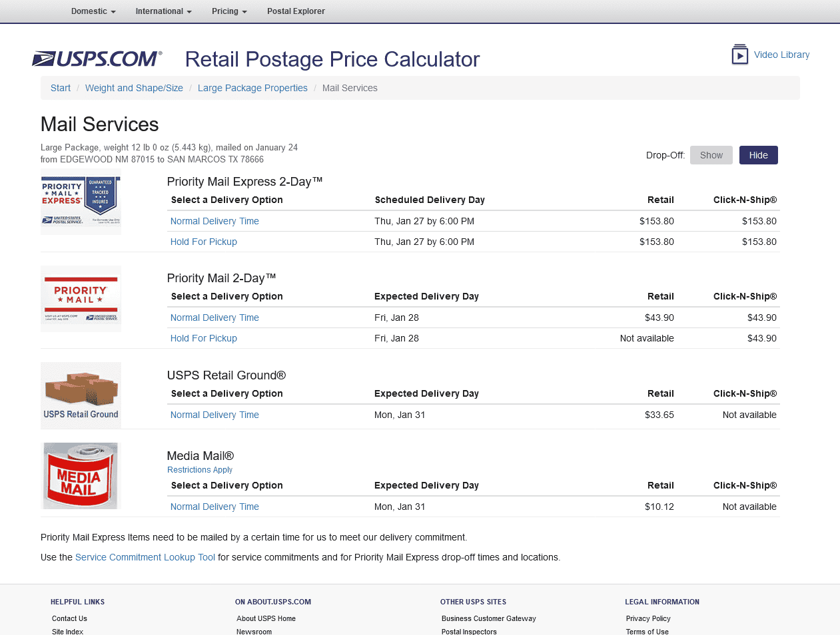Select Normal Delivery Time for USPS Retail Ground

pos(214,415)
